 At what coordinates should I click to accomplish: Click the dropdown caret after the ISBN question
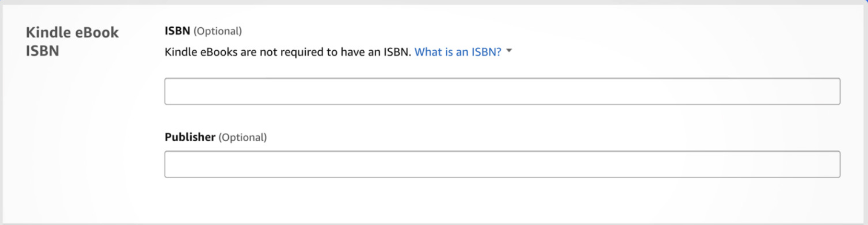pos(509,51)
